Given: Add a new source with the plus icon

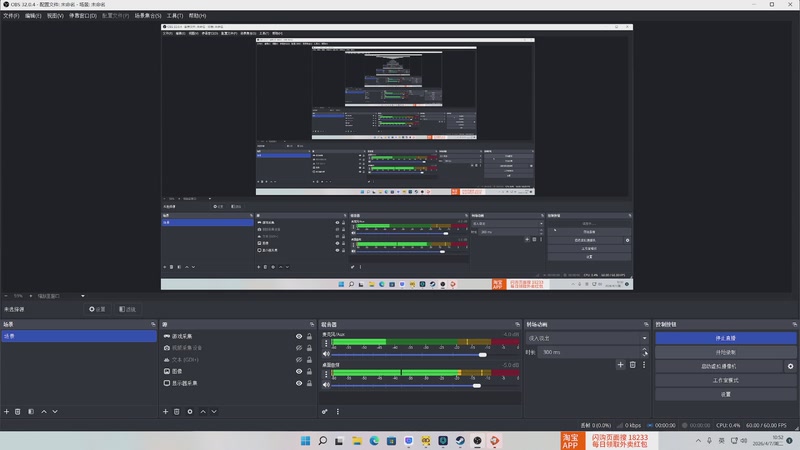Looking at the screenshot, I should 165,412.
